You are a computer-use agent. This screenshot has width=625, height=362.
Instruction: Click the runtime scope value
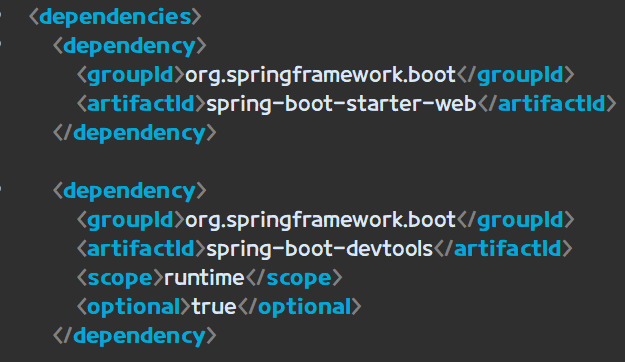coord(204,278)
